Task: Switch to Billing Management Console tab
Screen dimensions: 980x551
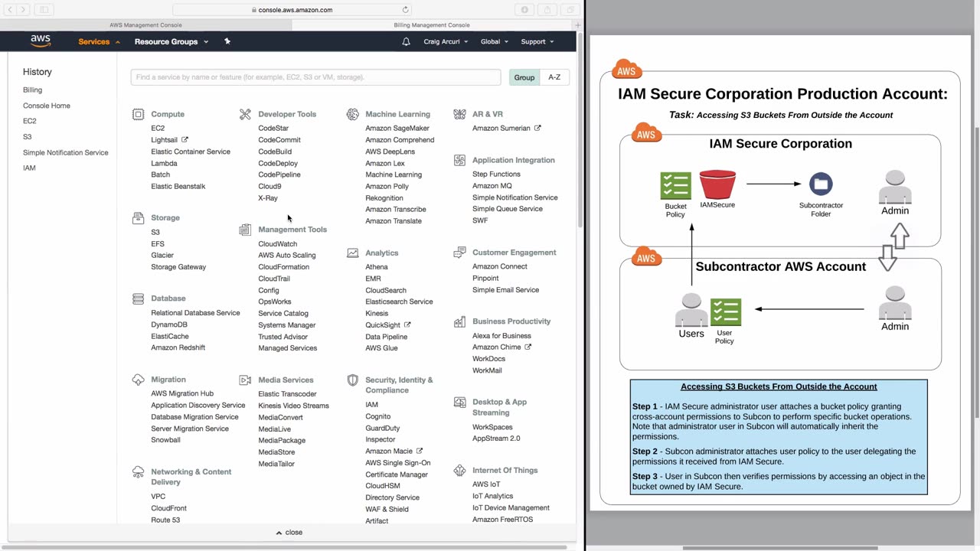Action: pos(432,25)
